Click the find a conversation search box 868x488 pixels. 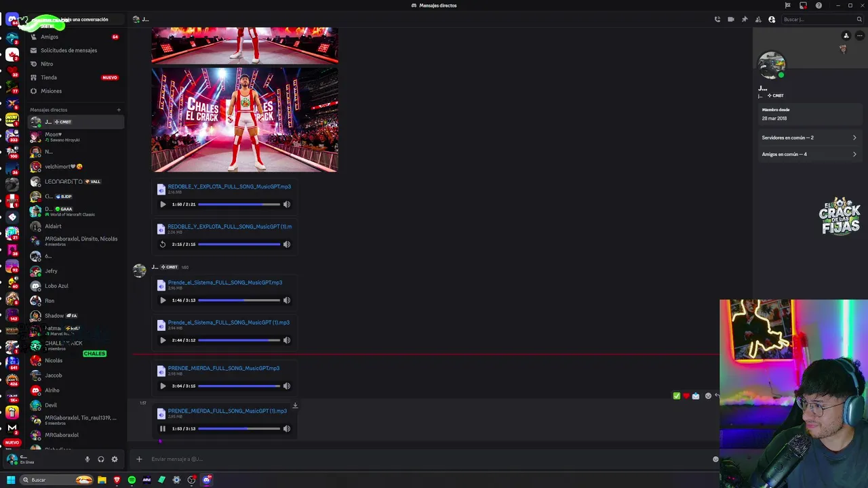(x=75, y=19)
